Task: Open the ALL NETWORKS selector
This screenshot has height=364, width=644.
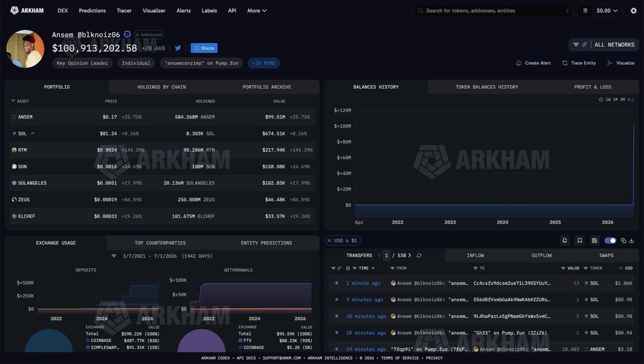Action: pos(614,44)
